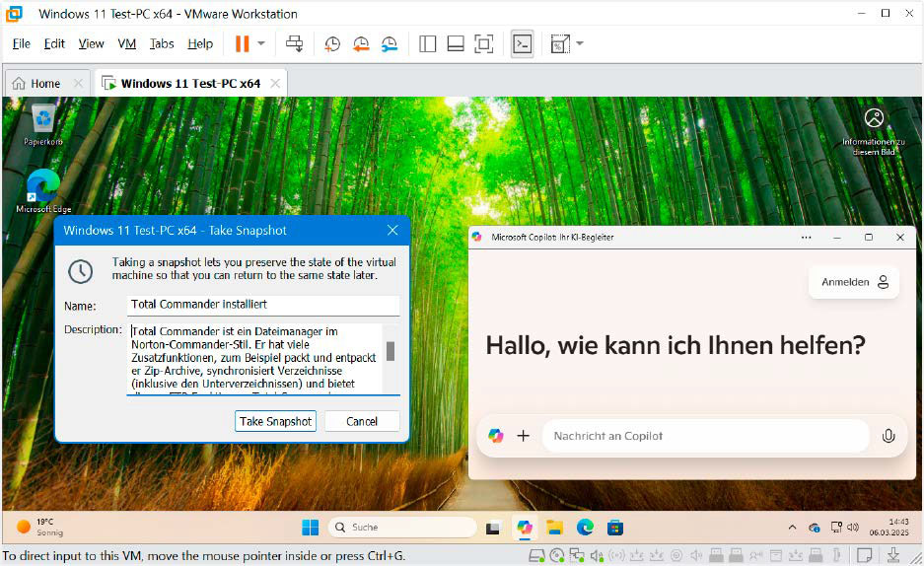Viewport: 924px width, 566px height.
Task: Open the Tabs menu
Action: click(x=162, y=43)
